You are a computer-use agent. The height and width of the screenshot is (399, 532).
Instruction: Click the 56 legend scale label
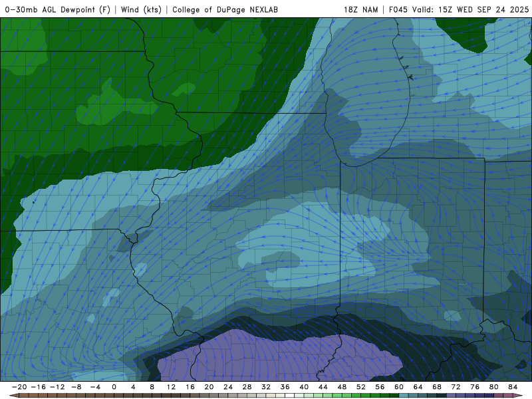[380, 387]
